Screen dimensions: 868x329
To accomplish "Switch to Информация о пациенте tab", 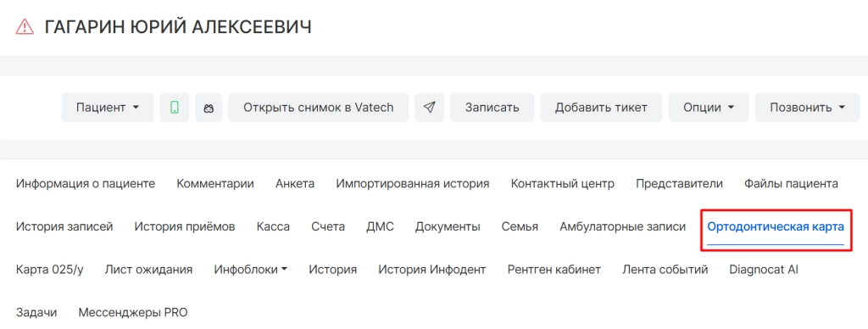I will click(86, 183).
